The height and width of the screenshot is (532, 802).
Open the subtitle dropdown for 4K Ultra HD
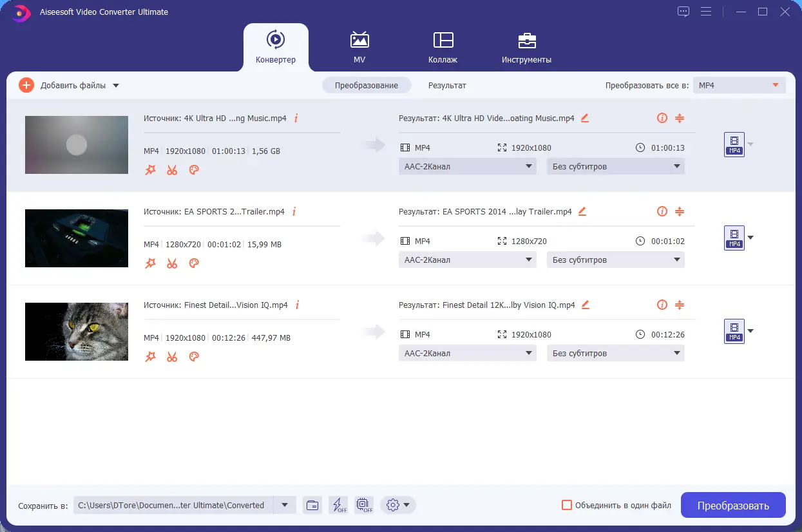coord(616,166)
